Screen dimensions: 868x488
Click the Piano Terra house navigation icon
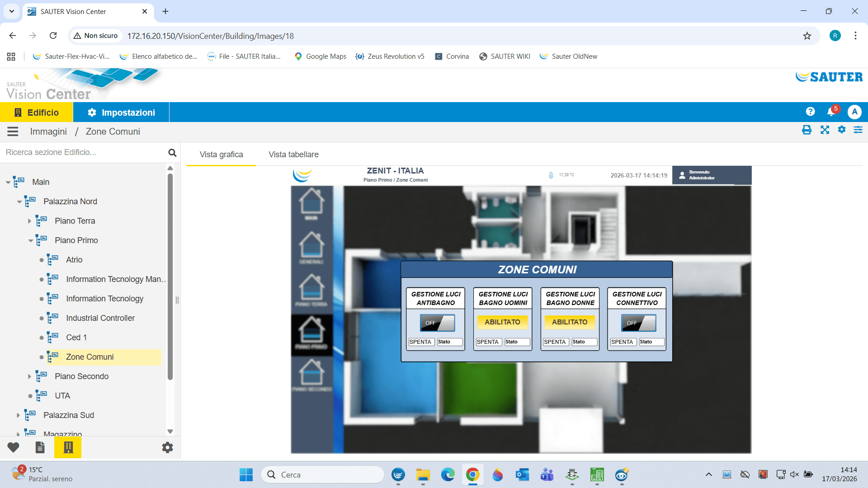point(311,289)
